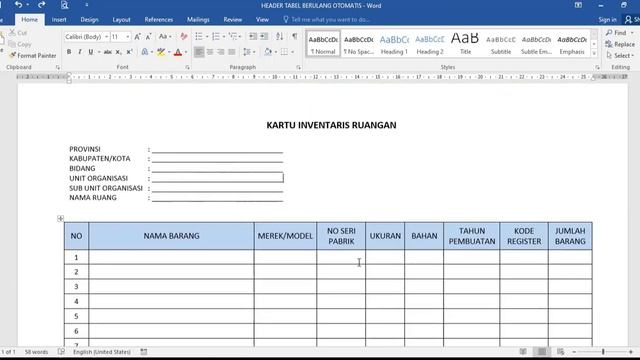Toggle Subscript formatting
The height and width of the screenshot is (360, 640).
(x=118, y=52)
